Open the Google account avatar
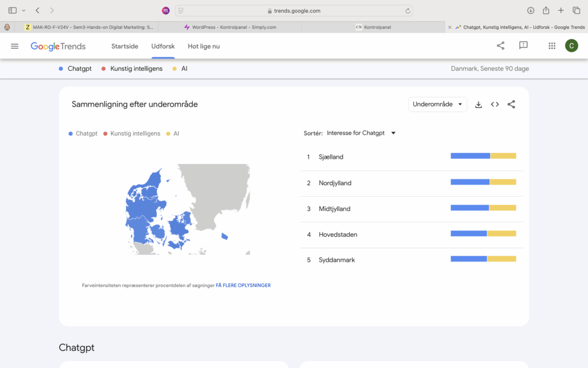This screenshot has height=368, width=588. (x=571, y=46)
